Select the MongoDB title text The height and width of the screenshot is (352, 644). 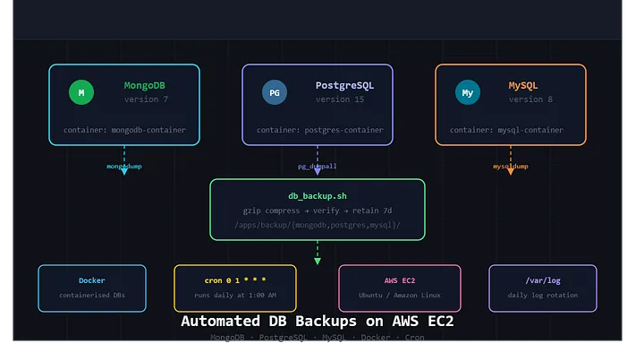[145, 85]
